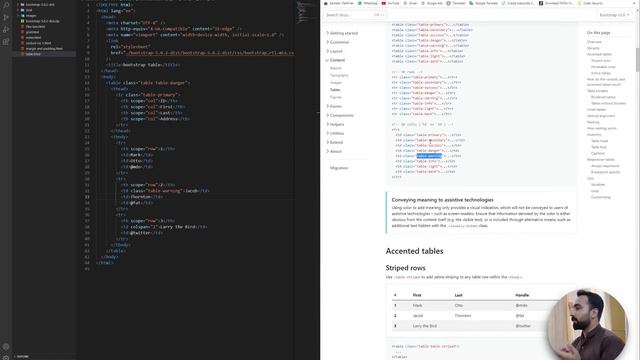Jump to Responsive tables in On this page
Image resolution: width=640 pixels, height=360 pixels.
[600, 160]
